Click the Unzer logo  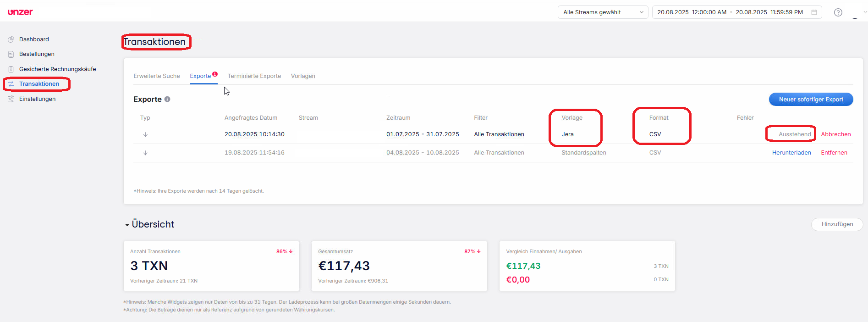(20, 12)
